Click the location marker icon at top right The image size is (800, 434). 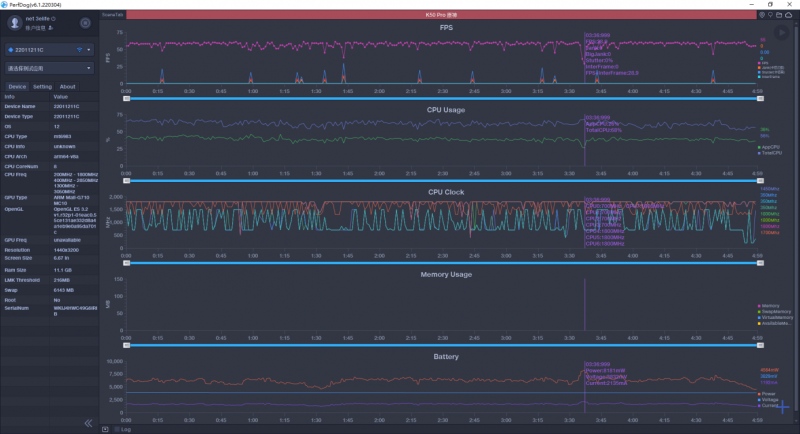[x=763, y=15]
